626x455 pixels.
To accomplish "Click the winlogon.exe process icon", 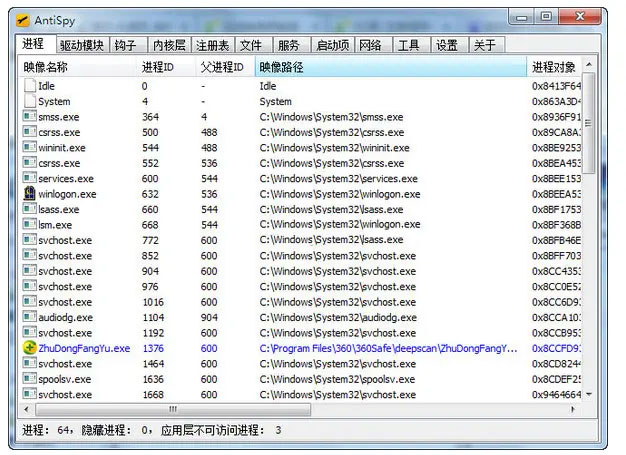I will click(30, 194).
